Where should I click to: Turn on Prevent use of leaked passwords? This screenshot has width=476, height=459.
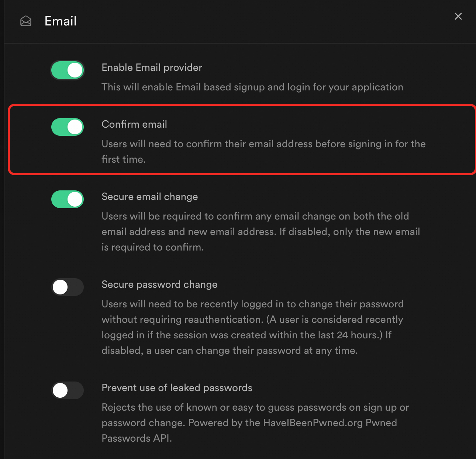click(x=68, y=390)
